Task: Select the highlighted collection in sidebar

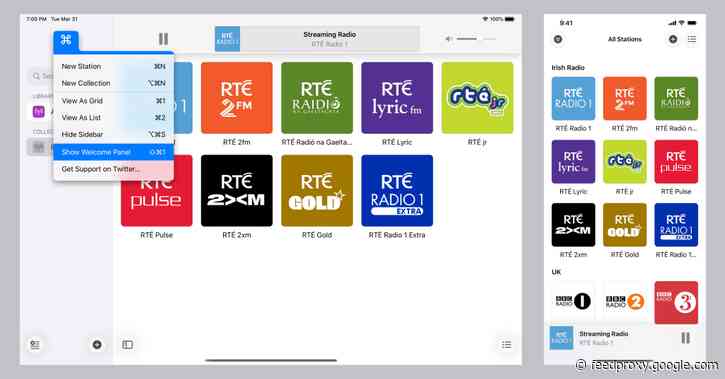Action: click(40, 147)
